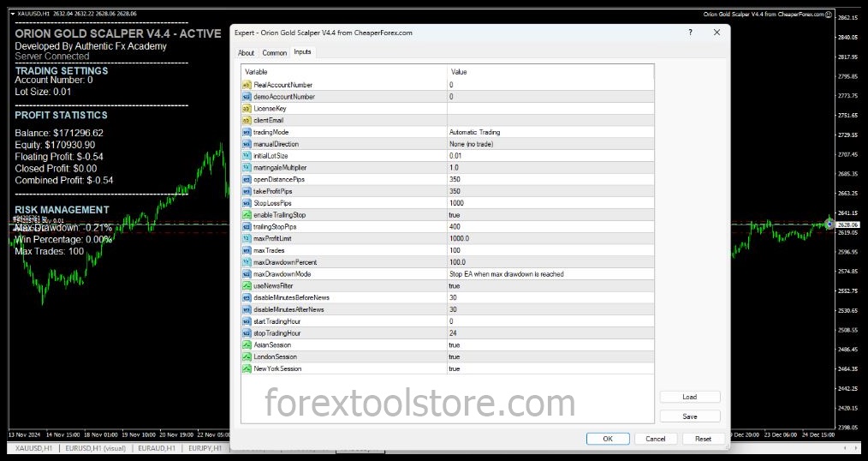This screenshot has width=868, height=461.
Task: Click the maxProfitLimit row icon
Action: 247,238
